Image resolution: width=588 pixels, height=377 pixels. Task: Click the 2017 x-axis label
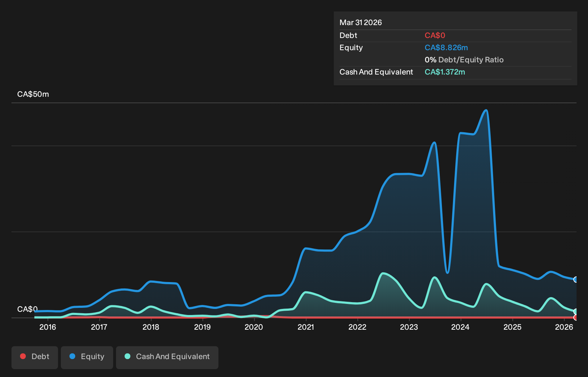pyautogui.click(x=99, y=327)
